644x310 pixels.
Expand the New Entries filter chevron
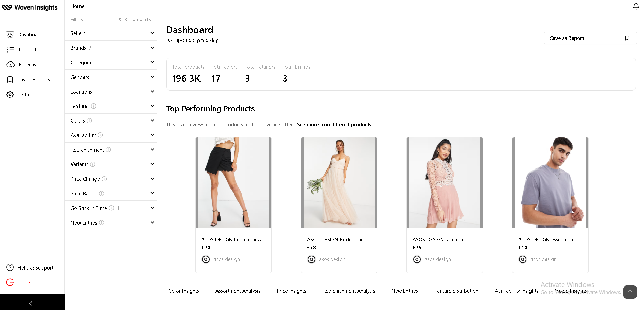coord(152,223)
